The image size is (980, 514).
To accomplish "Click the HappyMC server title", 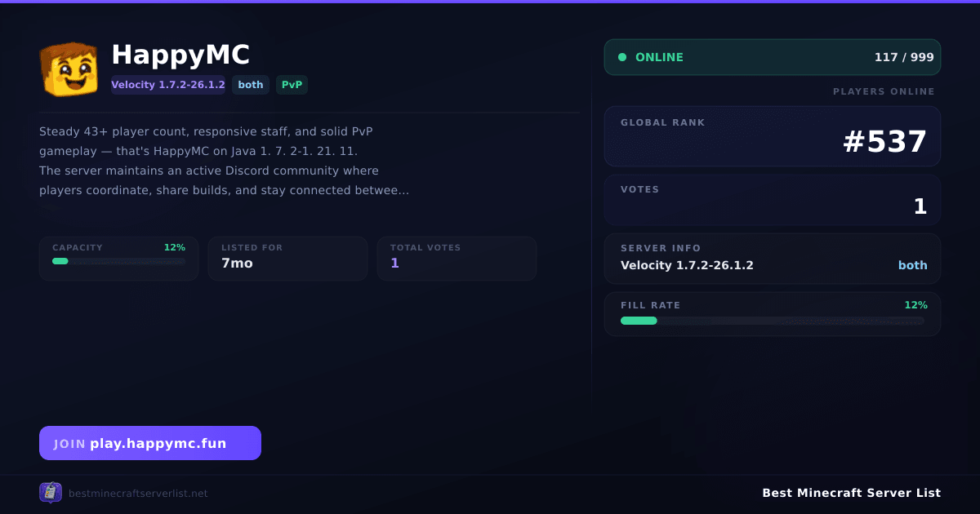I will (x=180, y=55).
